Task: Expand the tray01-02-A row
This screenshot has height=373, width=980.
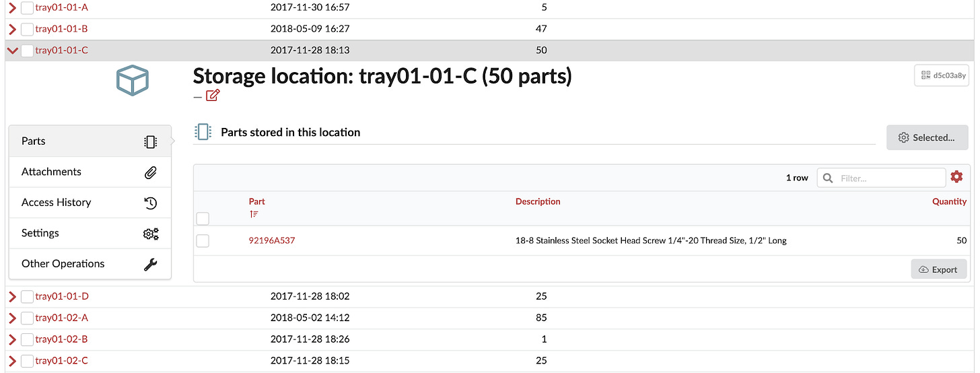Action: point(12,318)
